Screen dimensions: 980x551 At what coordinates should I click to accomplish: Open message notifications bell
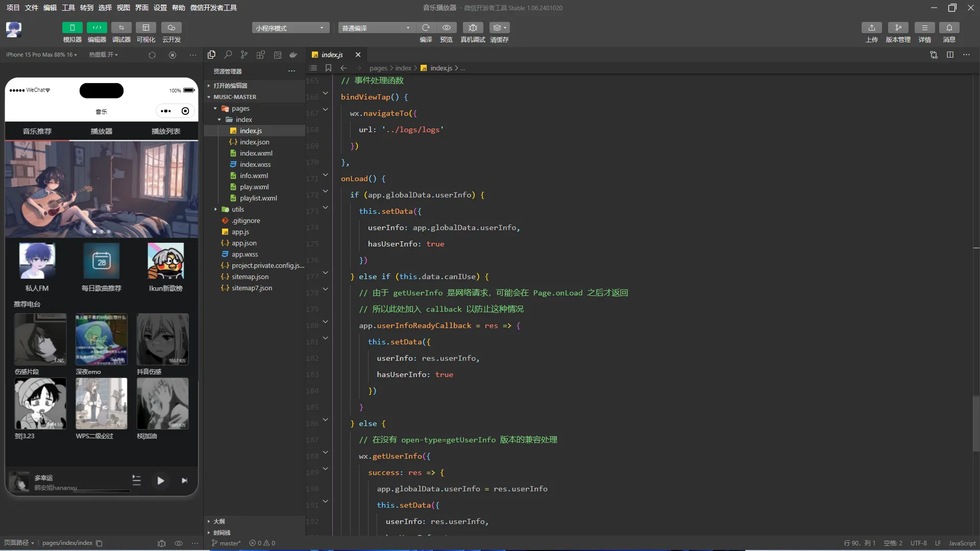[x=949, y=28]
